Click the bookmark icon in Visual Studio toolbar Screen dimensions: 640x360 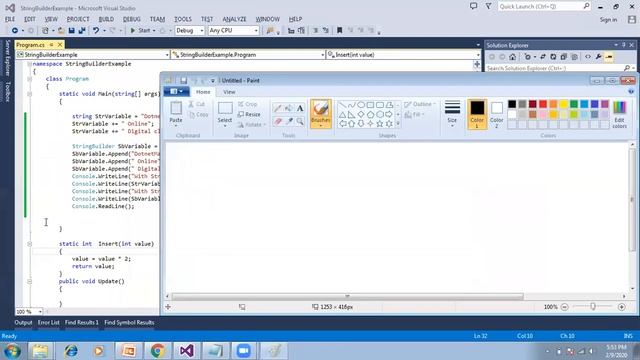click(339, 31)
